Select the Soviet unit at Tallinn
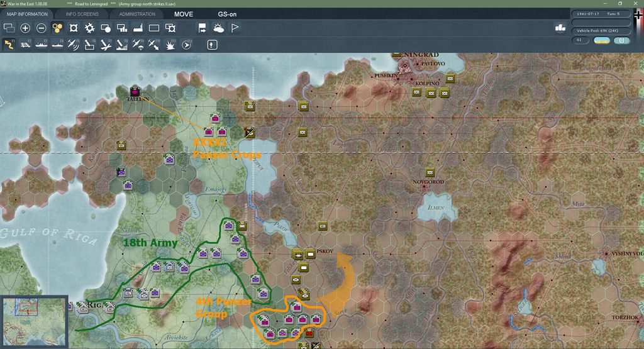The image size is (644, 349). pyautogui.click(x=135, y=91)
